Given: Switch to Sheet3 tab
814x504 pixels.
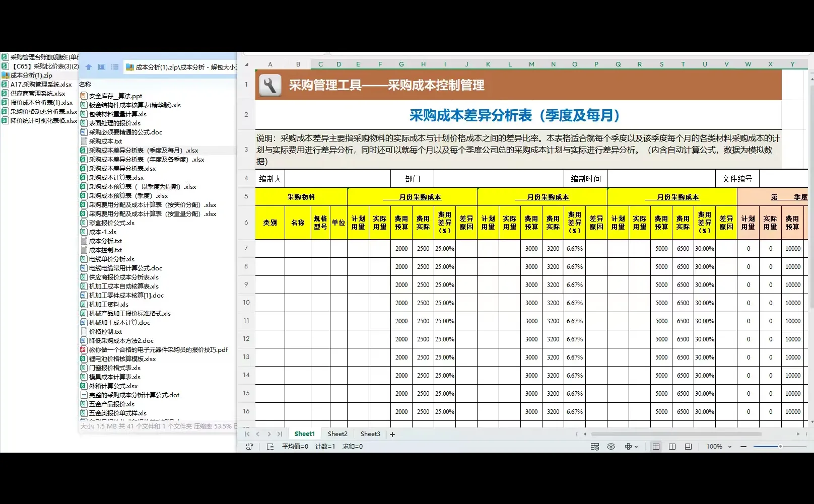Looking at the screenshot, I should [x=370, y=434].
